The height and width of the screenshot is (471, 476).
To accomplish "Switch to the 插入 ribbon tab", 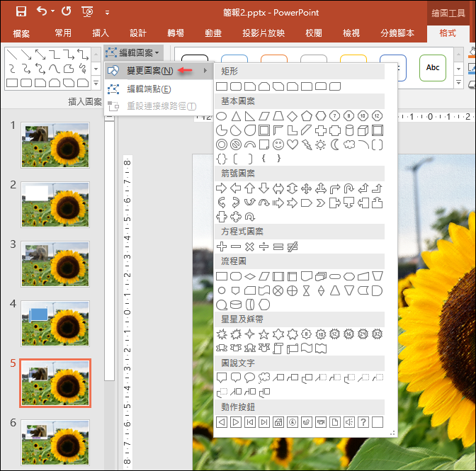I will coord(101,33).
